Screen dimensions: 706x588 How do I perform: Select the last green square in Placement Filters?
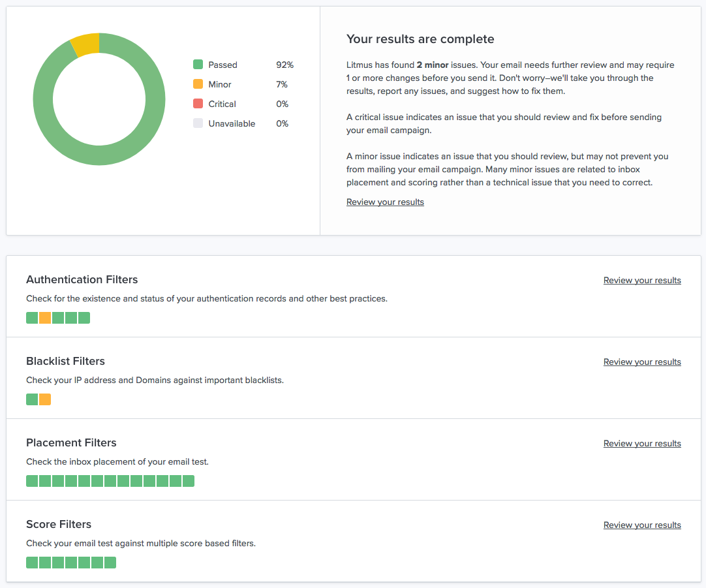click(189, 481)
